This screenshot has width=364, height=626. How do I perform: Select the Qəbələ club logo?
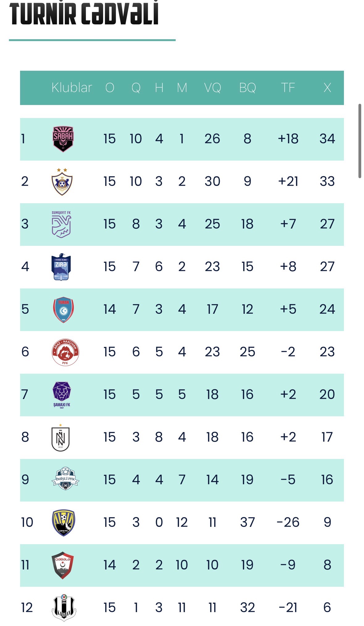coord(63,565)
